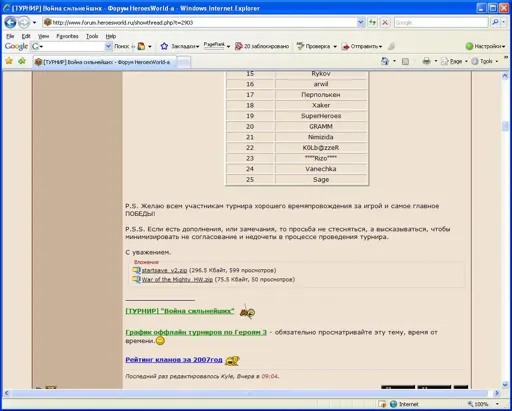Click the Favorites Center star icon
This screenshot has height=411, width=512.
[9, 61]
